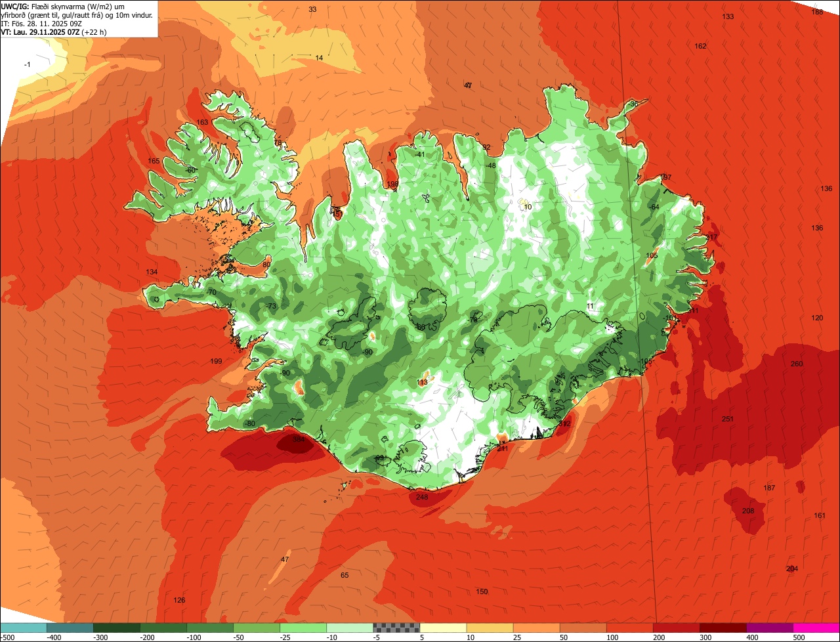Click the map value 187
840x642 pixels.
click(769, 488)
